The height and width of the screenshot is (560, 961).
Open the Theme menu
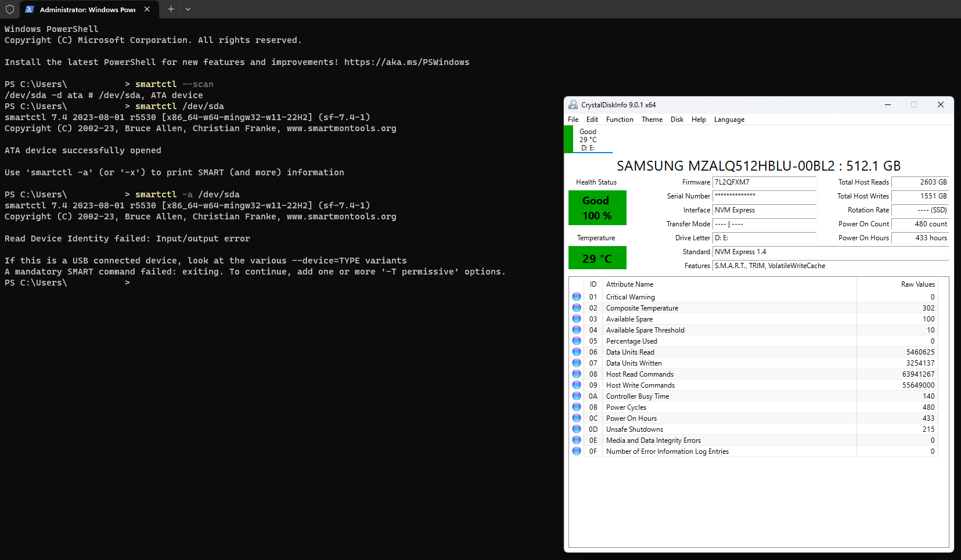[x=652, y=120]
